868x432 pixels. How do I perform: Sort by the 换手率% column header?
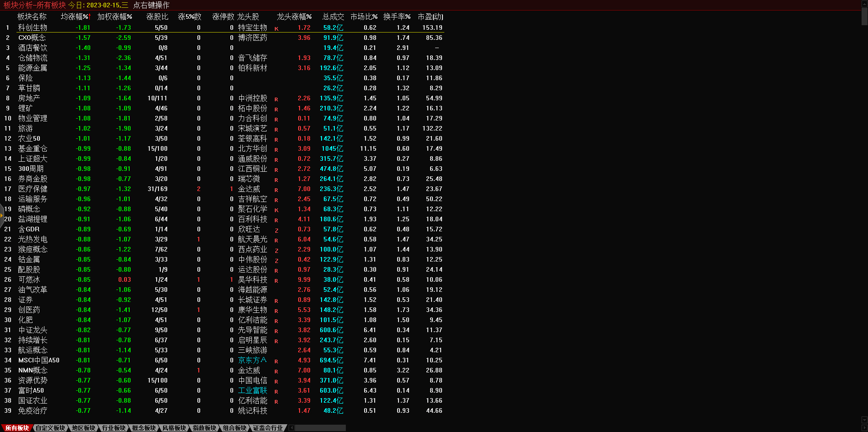pyautogui.click(x=397, y=16)
